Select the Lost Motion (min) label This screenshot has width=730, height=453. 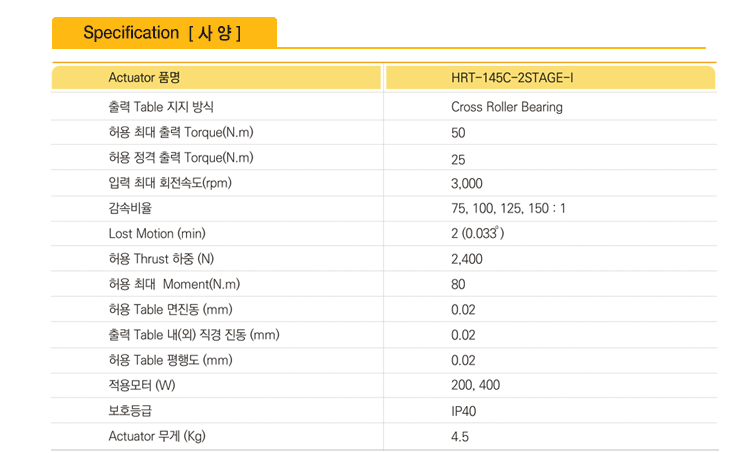tap(156, 233)
